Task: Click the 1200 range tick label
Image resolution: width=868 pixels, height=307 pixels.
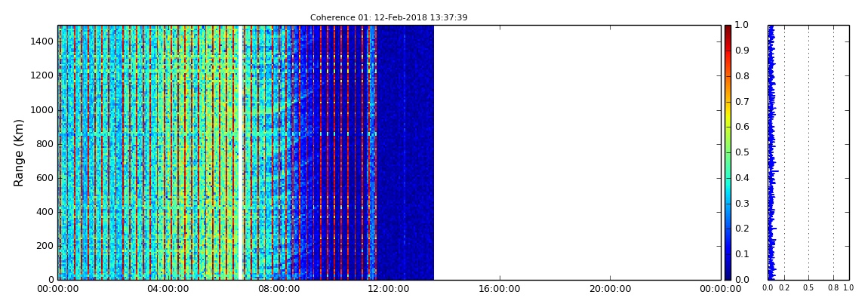Action: pyautogui.click(x=42, y=75)
